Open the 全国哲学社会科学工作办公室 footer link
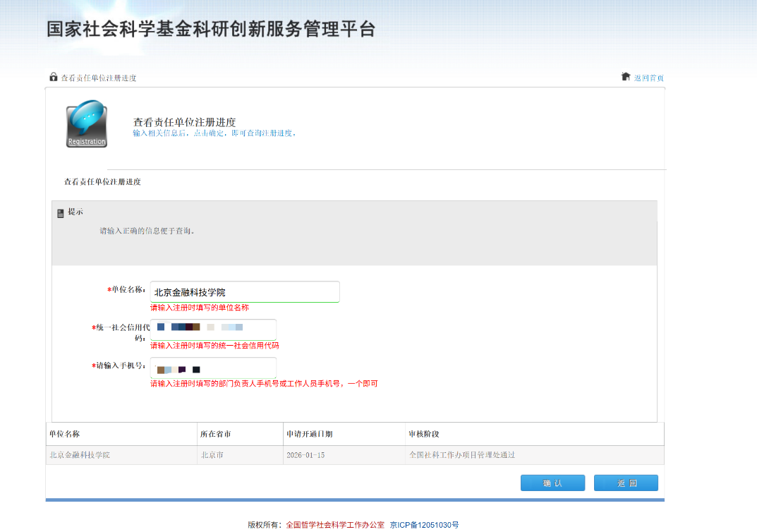757x532 pixels. point(335,525)
